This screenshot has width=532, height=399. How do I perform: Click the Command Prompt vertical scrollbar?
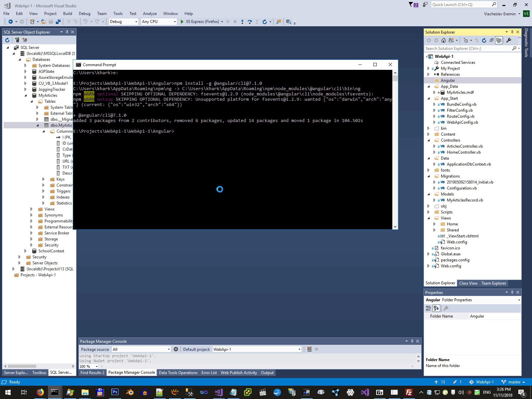tap(395, 150)
